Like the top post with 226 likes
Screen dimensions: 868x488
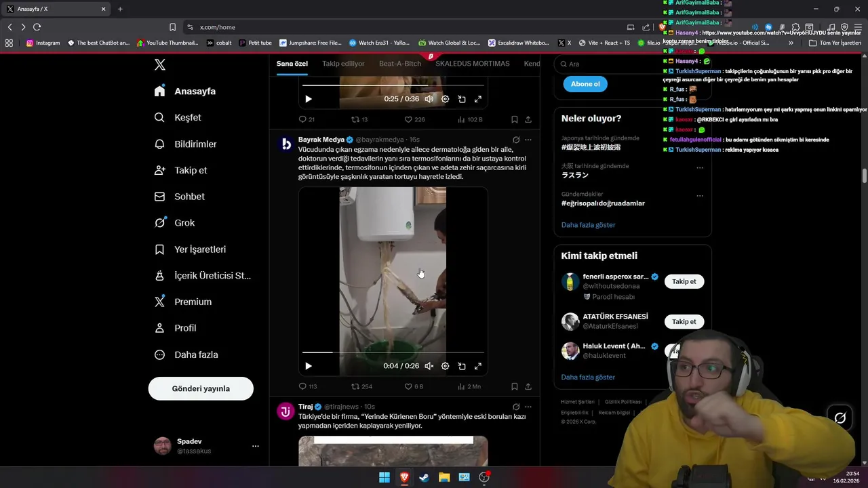(414, 119)
